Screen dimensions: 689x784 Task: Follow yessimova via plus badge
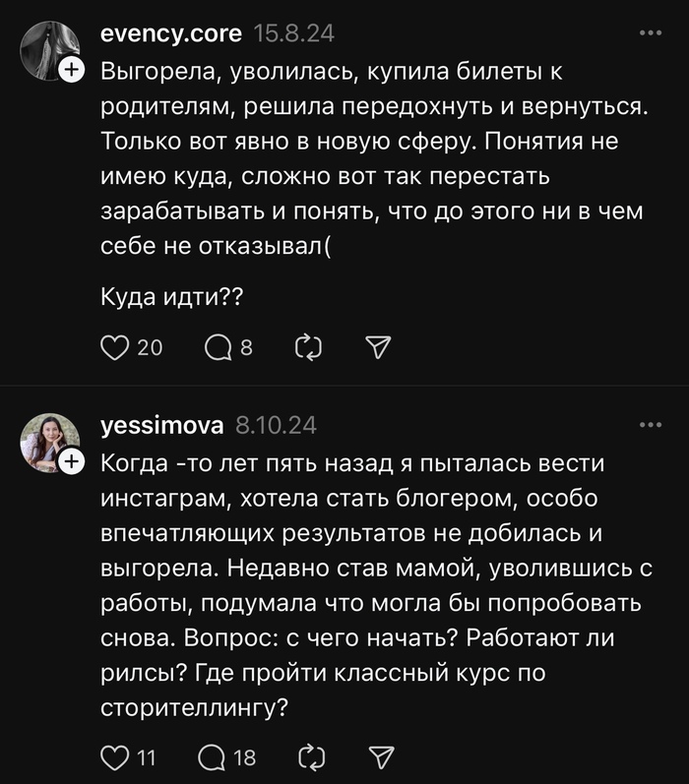(71, 461)
